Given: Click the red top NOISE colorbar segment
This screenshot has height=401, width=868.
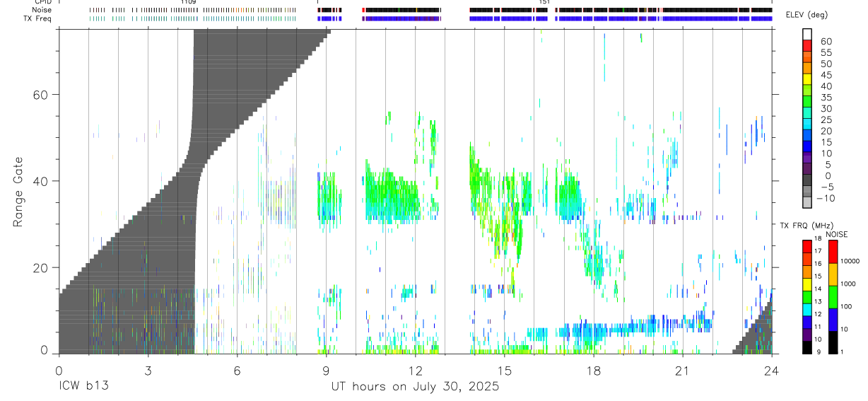Looking at the screenshot, I should [833, 251].
